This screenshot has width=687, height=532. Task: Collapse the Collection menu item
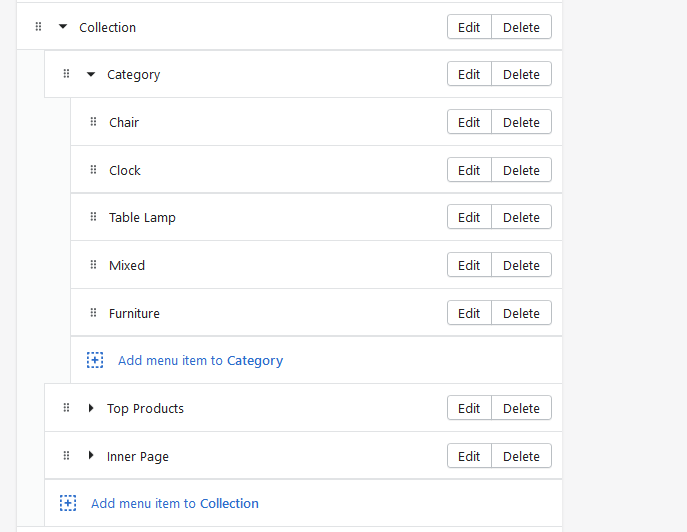coord(64,27)
